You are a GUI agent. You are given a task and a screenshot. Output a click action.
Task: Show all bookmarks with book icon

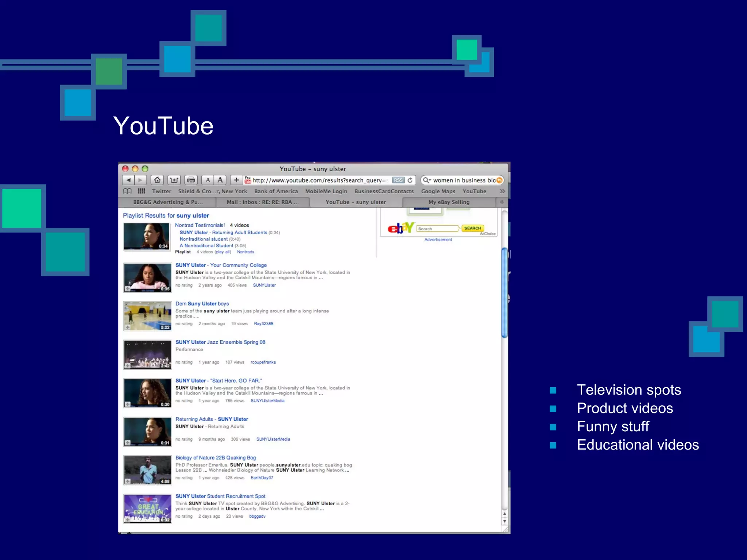point(127,191)
